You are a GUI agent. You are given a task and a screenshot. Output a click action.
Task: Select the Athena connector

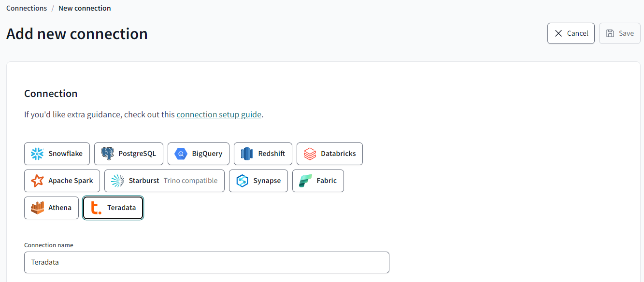pyautogui.click(x=51, y=208)
